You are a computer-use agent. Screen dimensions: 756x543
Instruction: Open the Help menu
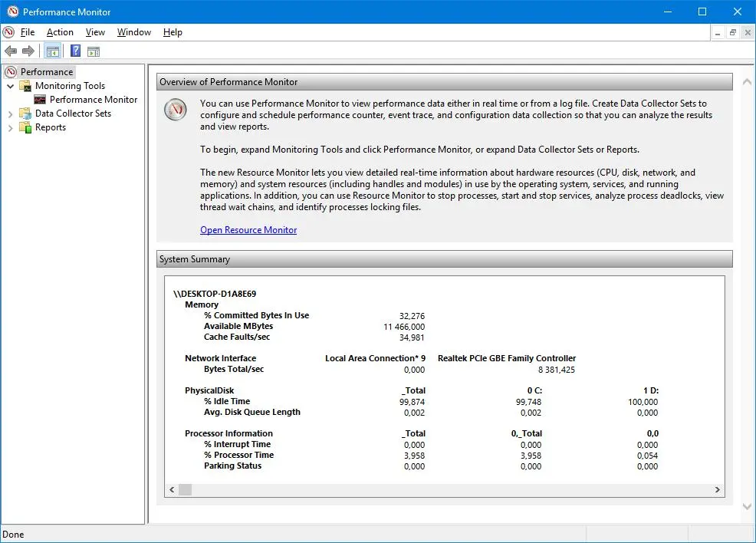click(173, 32)
